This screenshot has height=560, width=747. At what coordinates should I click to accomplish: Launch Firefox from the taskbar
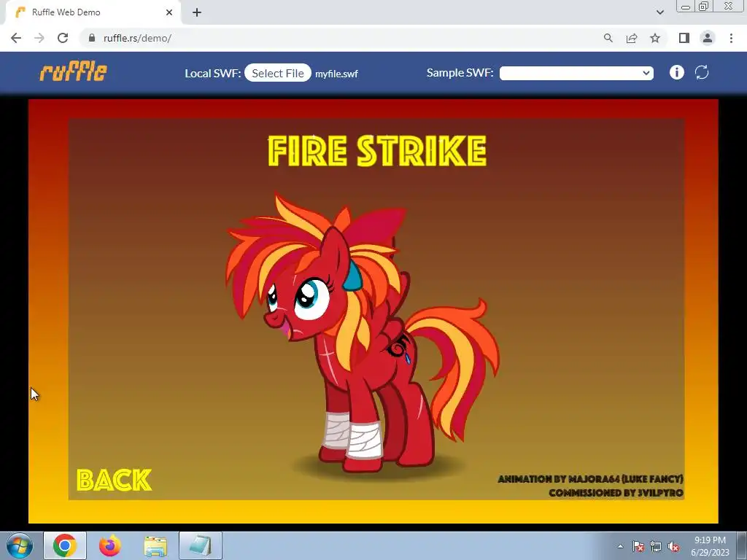tap(110, 545)
